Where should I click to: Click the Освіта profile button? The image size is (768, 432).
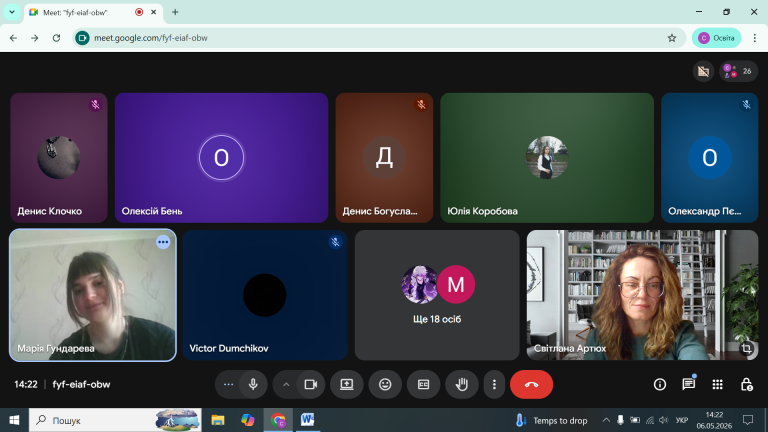[717, 38]
